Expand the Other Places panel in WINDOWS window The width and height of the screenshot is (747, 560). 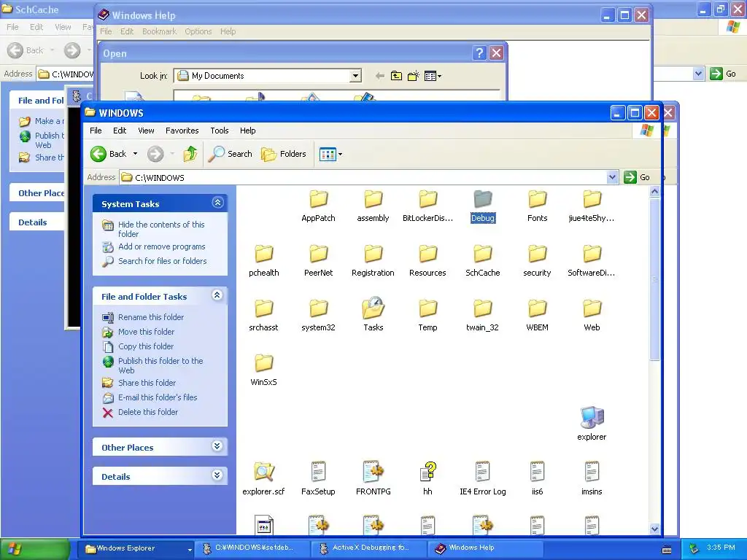coord(217,446)
